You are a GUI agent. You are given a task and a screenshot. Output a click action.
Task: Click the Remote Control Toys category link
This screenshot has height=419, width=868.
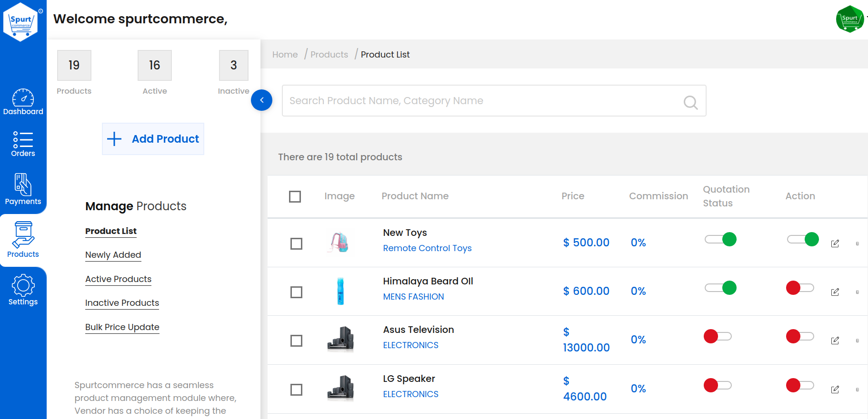[428, 248]
